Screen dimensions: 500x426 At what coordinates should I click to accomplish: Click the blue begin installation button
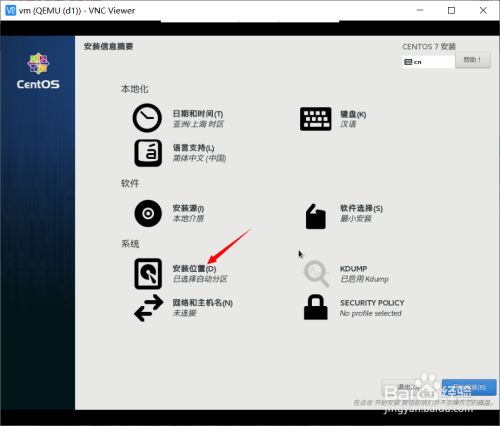tap(469, 387)
